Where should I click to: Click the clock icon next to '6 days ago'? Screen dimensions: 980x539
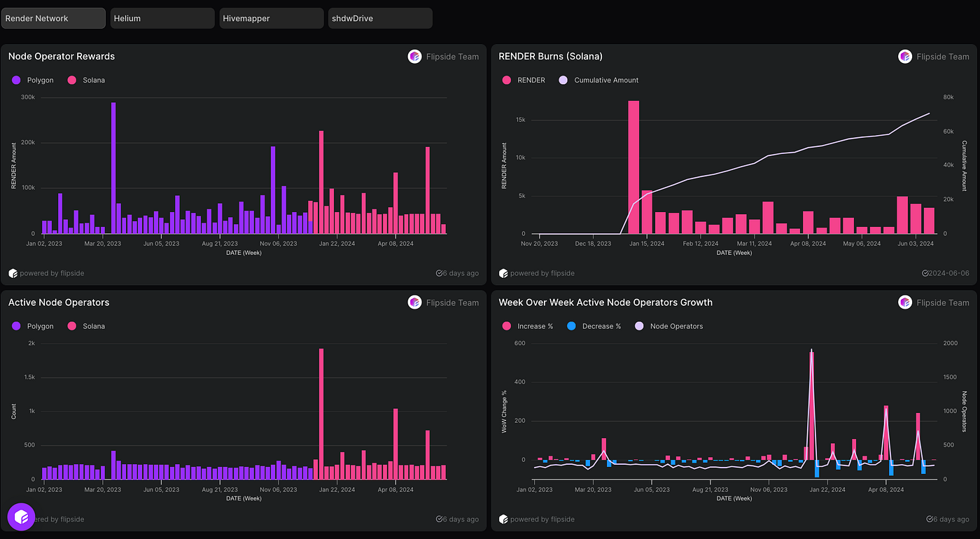(439, 273)
